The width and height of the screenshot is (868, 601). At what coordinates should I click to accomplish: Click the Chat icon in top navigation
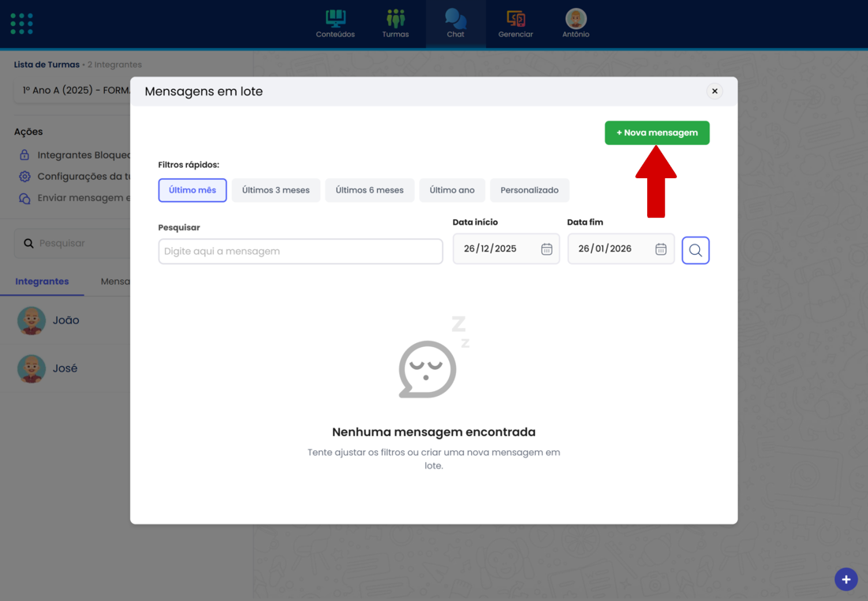tap(455, 19)
